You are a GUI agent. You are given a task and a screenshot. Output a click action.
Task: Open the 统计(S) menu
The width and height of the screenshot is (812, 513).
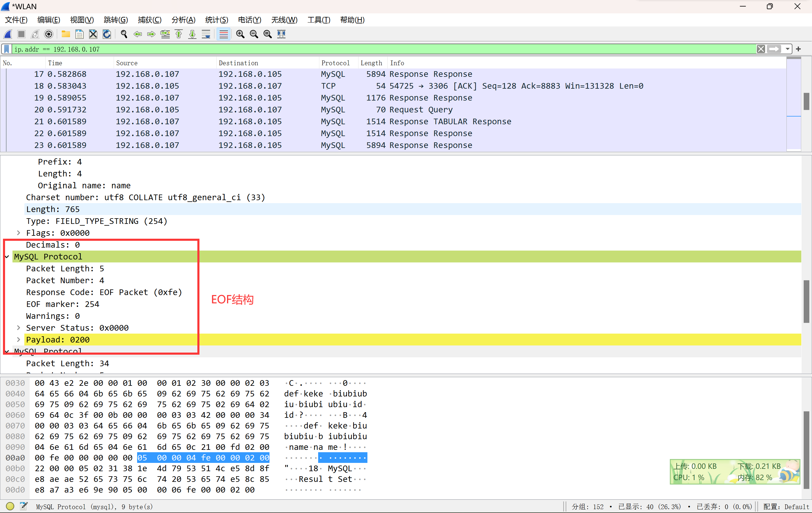tap(216, 20)
